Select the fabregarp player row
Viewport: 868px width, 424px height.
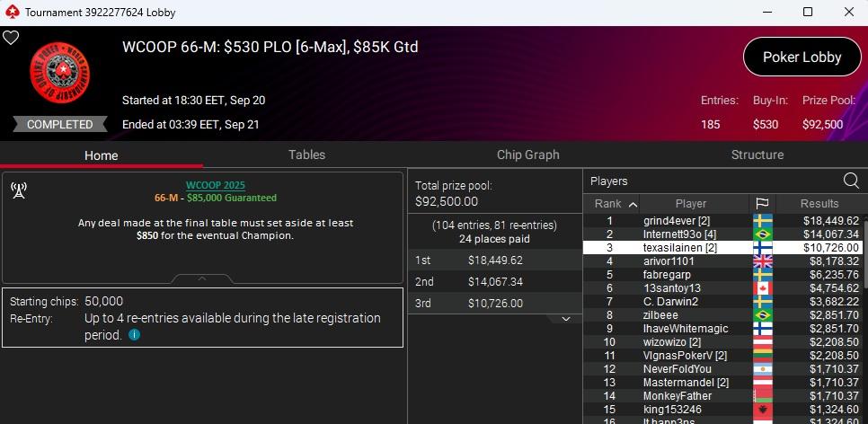coord(667,275)
